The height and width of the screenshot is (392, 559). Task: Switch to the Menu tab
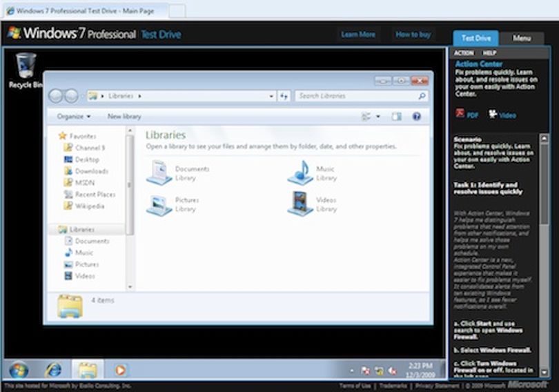(x=522, y=38)
